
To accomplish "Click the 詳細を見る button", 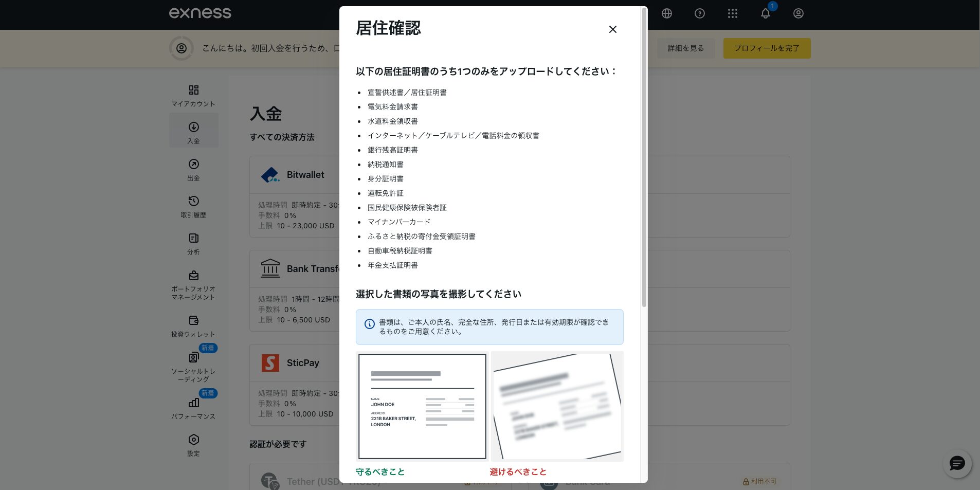I will [685, 48].
